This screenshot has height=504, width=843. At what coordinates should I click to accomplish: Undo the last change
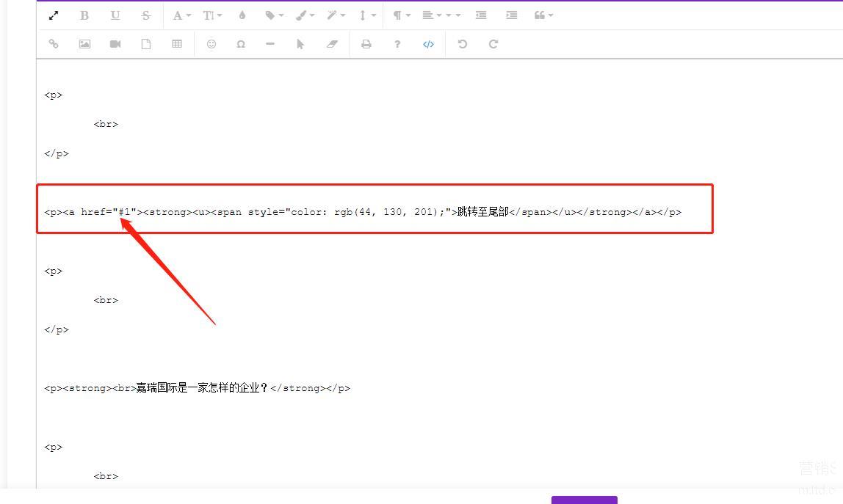pyautogui.click(x=463, y=44)
